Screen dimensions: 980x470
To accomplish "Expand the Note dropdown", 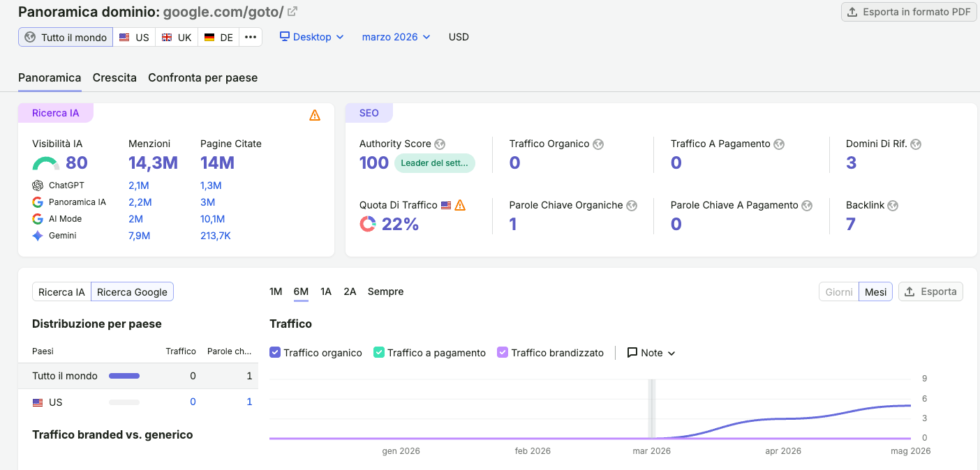I will [651, 353].
